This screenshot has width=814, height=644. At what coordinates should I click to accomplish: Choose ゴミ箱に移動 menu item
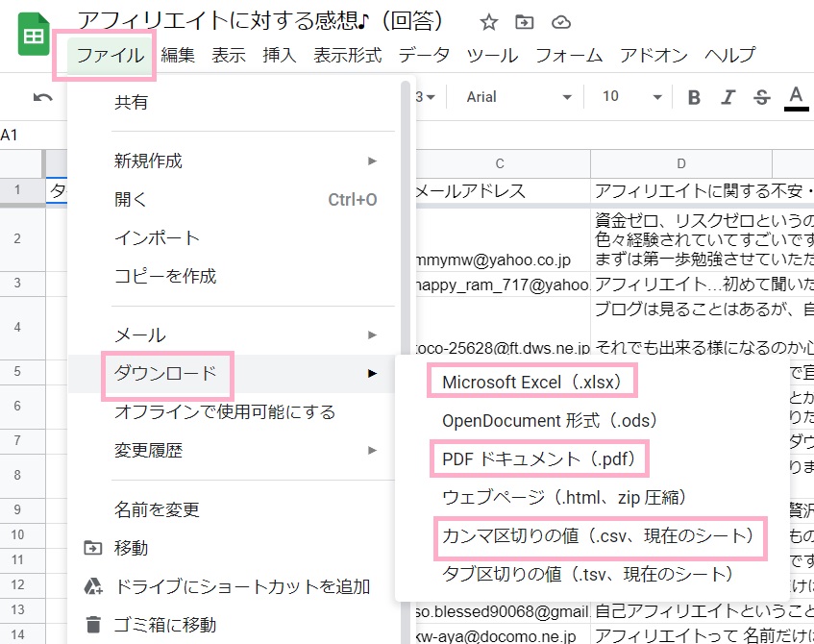[234, 626]
